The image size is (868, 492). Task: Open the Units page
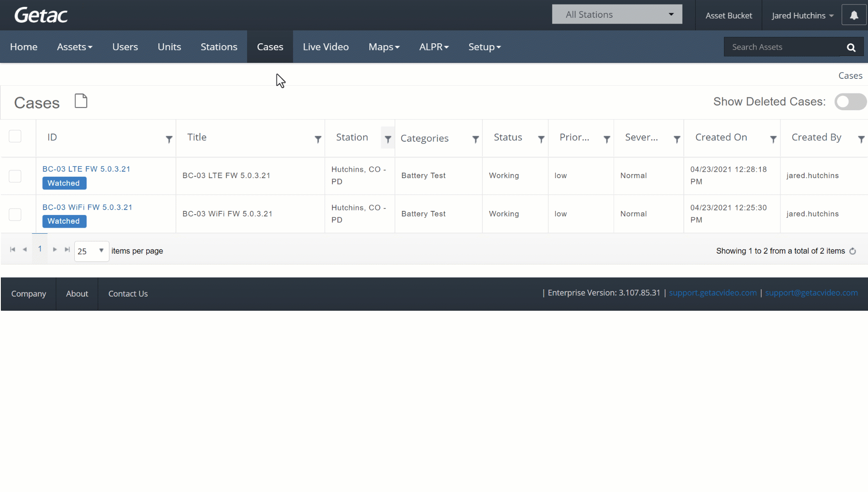point(169,47)
